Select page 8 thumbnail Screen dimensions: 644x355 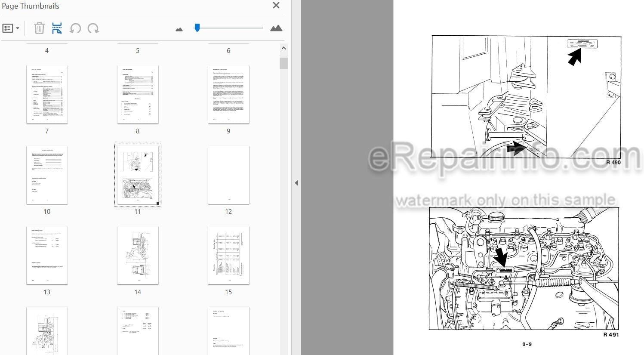point(138,95)
